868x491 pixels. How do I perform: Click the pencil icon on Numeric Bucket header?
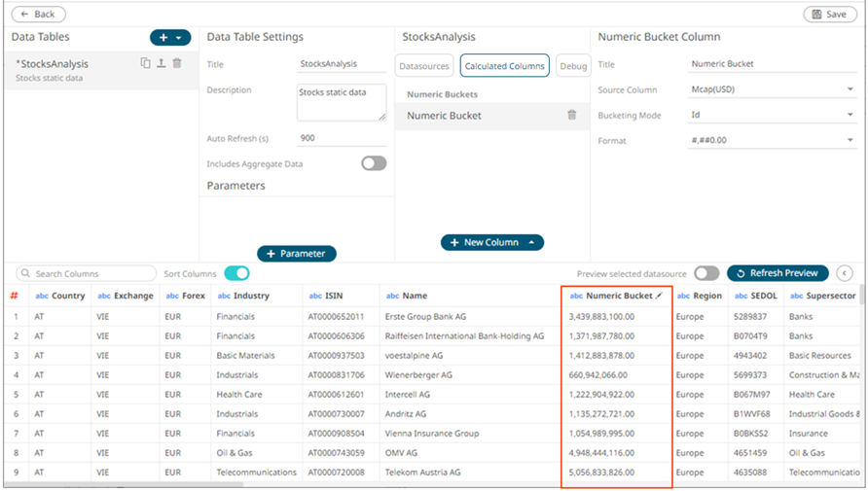(661, 296)
